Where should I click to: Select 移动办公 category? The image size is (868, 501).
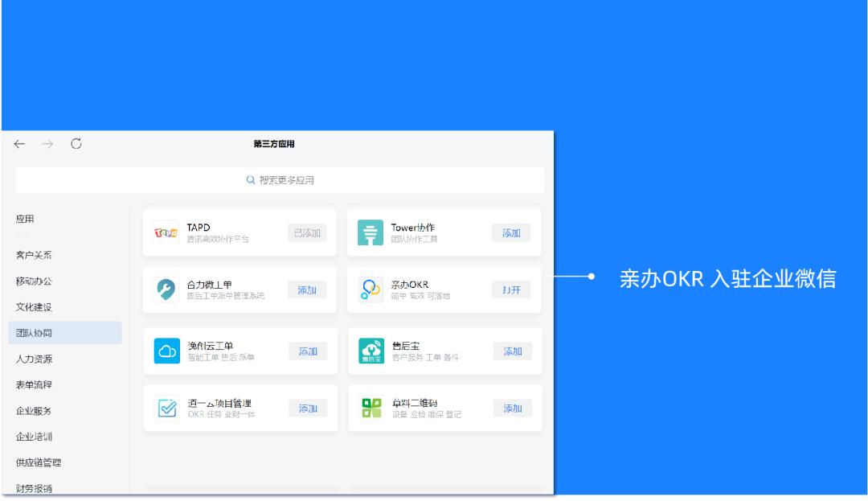point(34,281)
